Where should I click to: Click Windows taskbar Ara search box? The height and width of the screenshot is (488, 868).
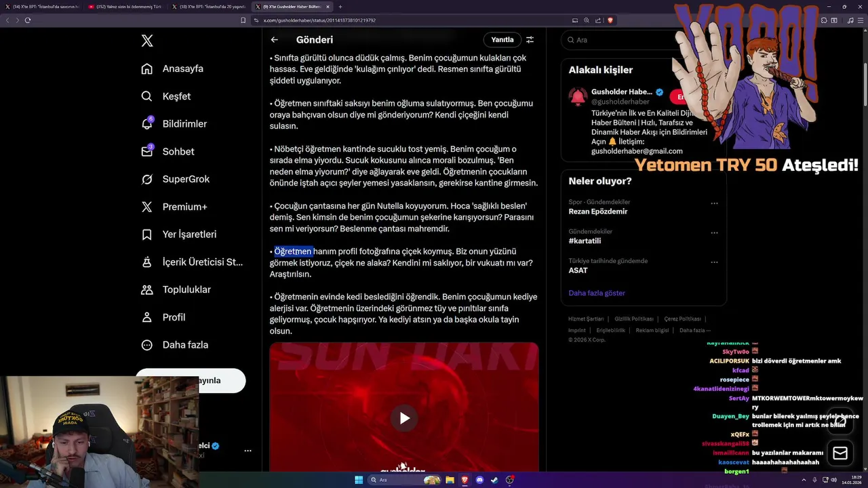click(406, 480)
